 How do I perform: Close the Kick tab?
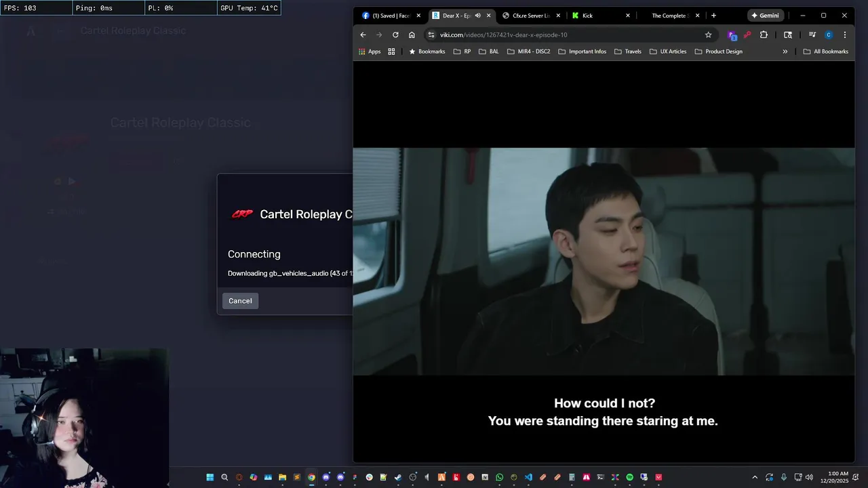pos(627,16)
